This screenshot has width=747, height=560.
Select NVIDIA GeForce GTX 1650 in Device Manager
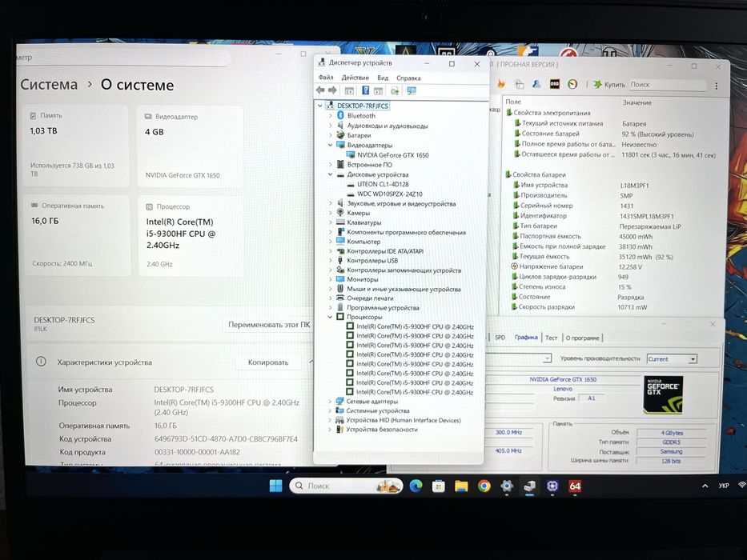(x=392, y=154)
